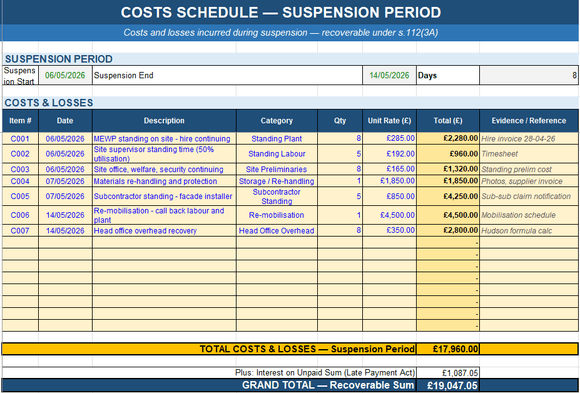This screenshot has height=393, width=580.
Task: Click the Category column header
Action: click(277, 121)
